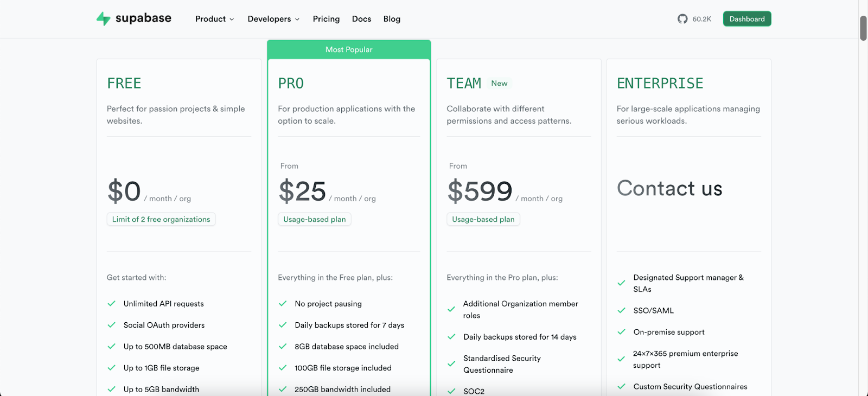Click the $0 price

click(124, 191)
